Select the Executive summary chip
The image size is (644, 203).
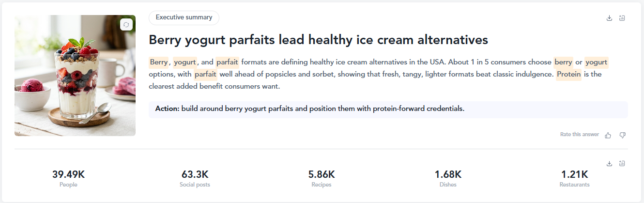coord(184,17)
